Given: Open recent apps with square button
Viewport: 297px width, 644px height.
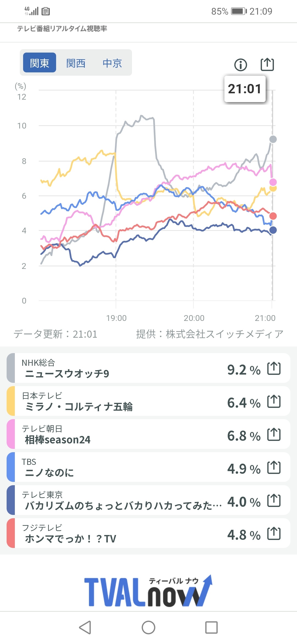Looking at the screenshot, I should [211, 627].
